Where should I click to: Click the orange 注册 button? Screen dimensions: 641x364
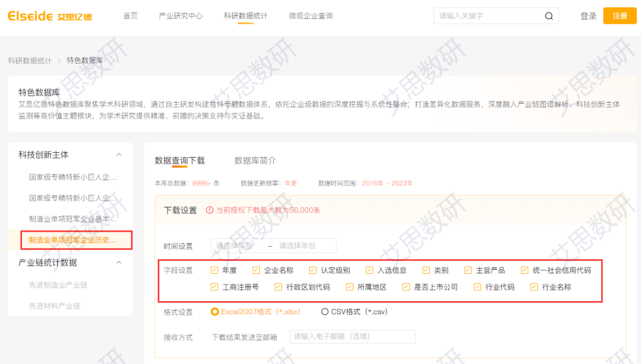(x=620, y=16)
